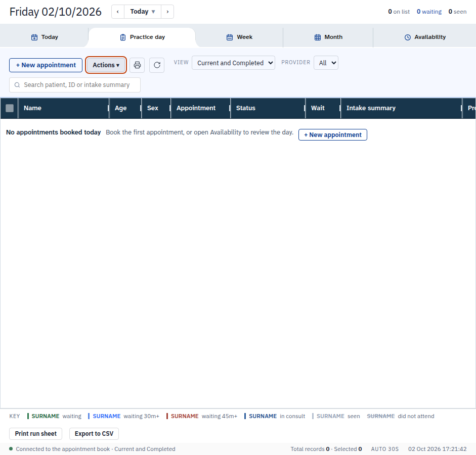Switch to the Week tab

[239, 37]
